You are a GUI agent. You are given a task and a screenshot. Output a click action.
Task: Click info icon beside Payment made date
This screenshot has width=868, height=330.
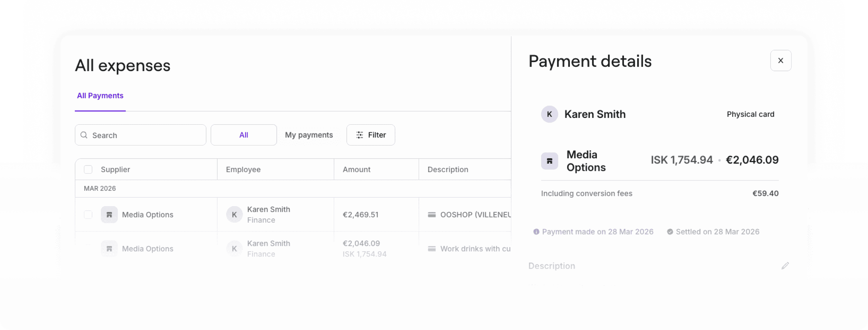536,232
